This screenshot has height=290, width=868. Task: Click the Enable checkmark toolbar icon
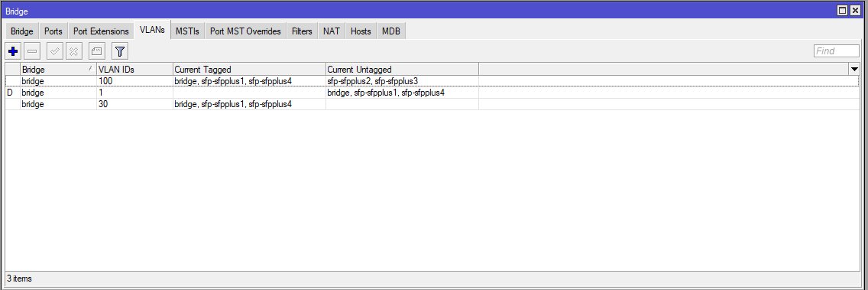(x=54, y=51)
